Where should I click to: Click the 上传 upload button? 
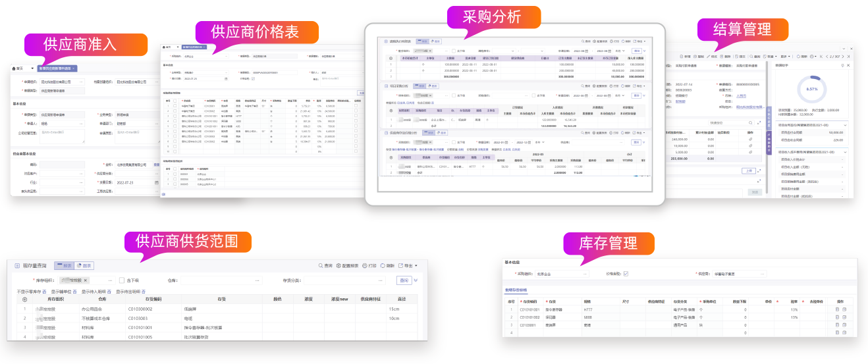click(x=747, y=170)
